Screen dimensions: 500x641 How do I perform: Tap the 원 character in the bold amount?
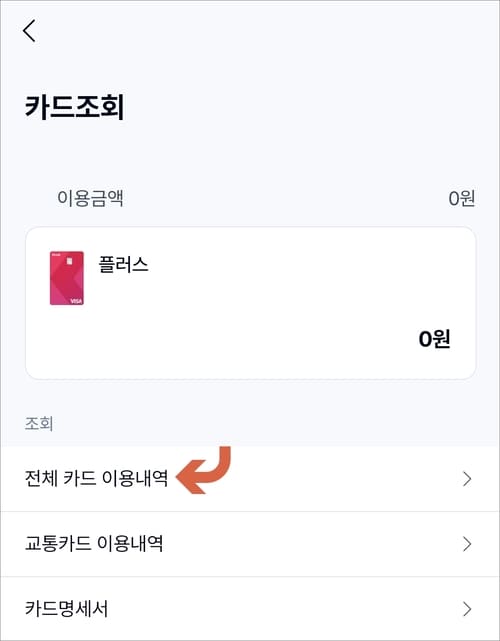tap(442, 339)
